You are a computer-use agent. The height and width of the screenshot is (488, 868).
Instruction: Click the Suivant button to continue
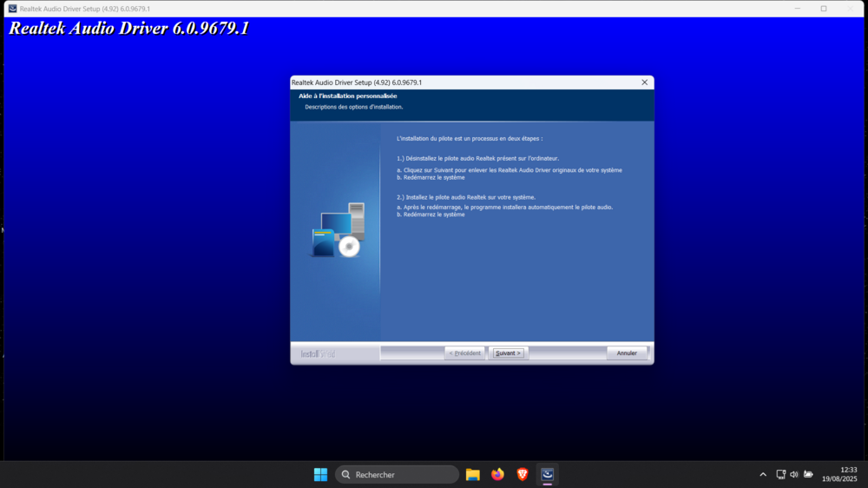[508, 353]
